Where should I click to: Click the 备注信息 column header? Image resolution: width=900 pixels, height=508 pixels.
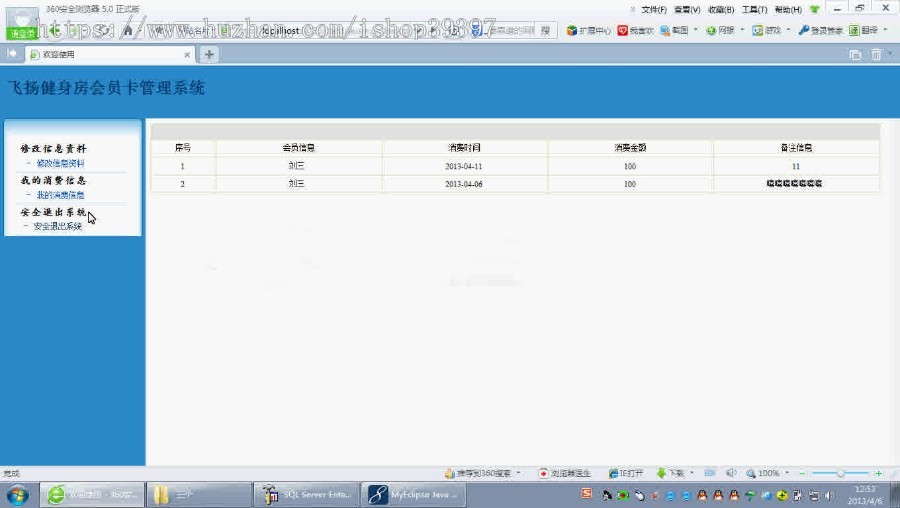tap(796, 148)
